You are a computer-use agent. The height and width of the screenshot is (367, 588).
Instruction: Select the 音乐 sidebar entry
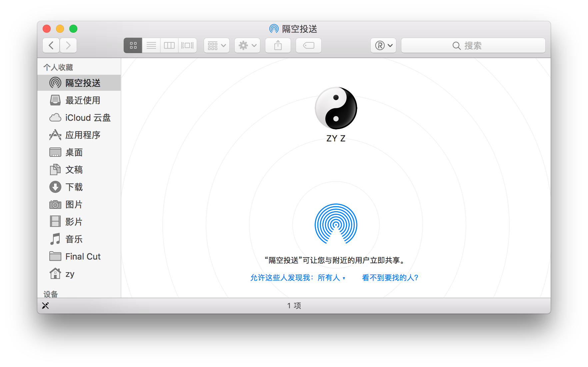(74, 239)
